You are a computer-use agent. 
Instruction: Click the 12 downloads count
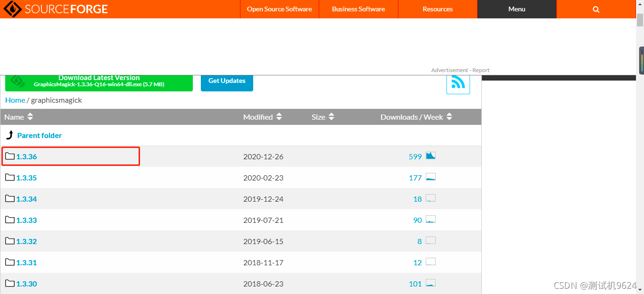(418, 262)
